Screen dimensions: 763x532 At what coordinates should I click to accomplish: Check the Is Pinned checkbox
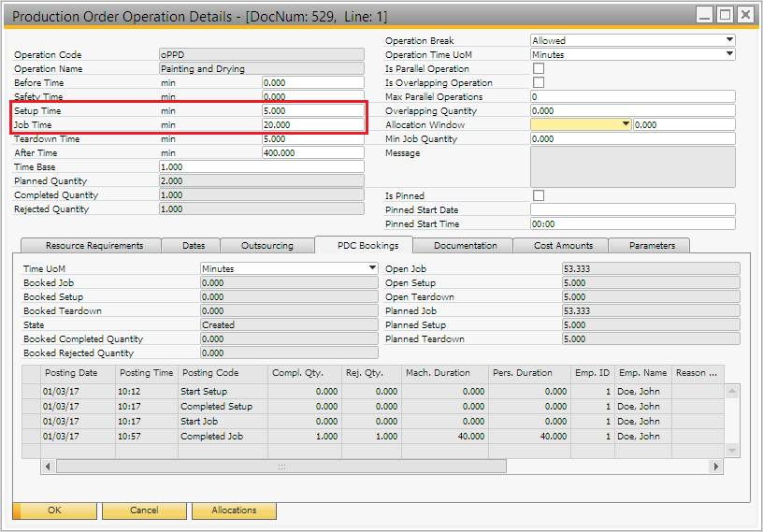coord(538,195)
